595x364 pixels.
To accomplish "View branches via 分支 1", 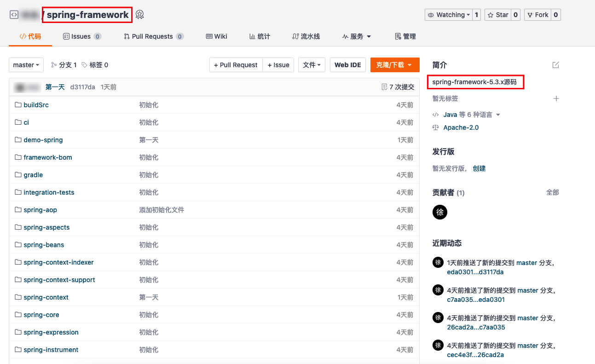I will click(64, 65).
